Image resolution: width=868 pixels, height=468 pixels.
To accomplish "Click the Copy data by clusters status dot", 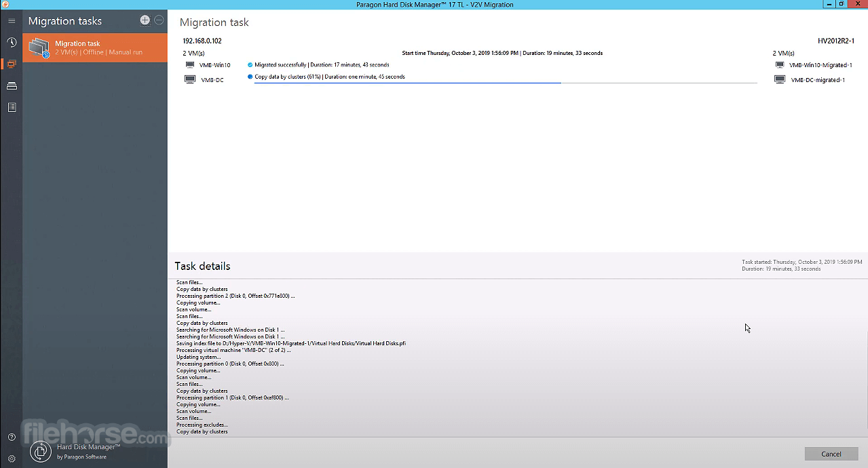I will 250,77.
